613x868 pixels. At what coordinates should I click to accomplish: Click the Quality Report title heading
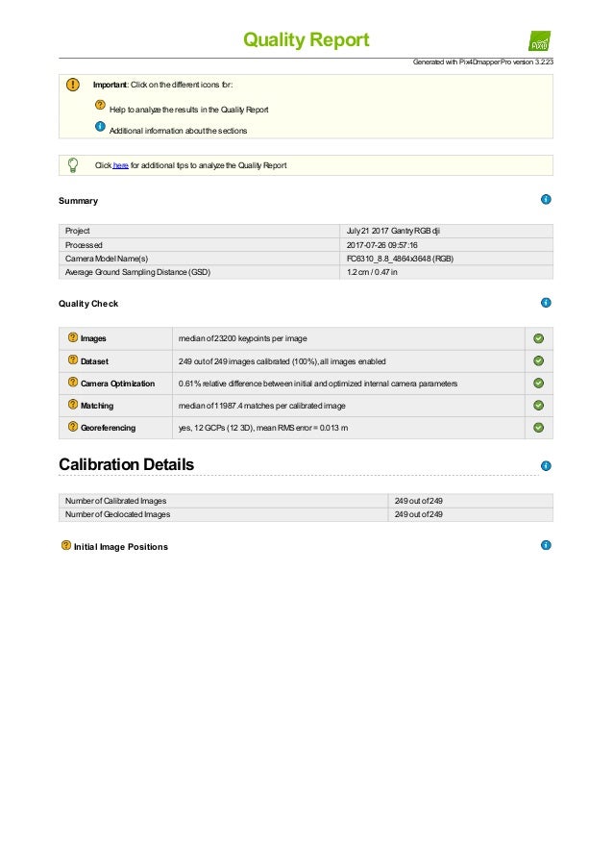306,39
